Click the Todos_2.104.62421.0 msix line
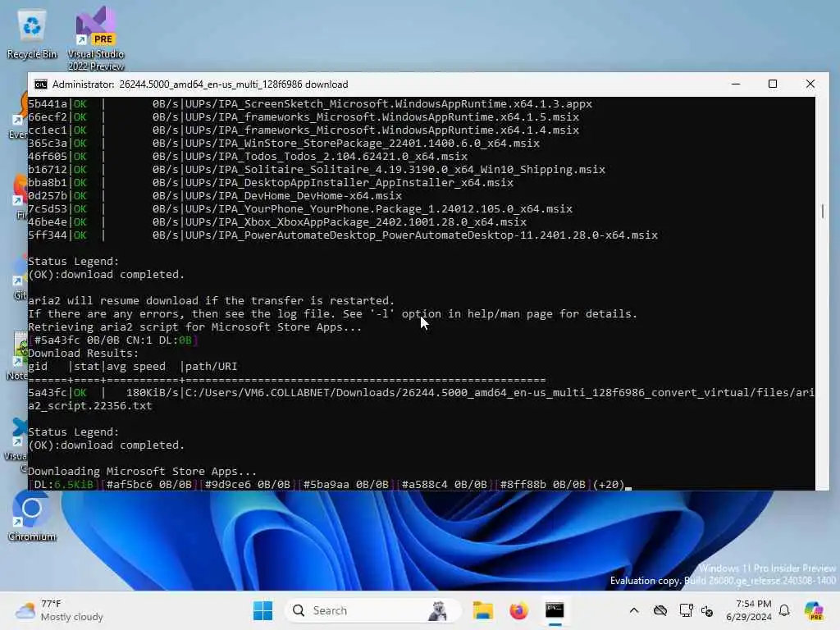840x630 pixels. [248, 157]
